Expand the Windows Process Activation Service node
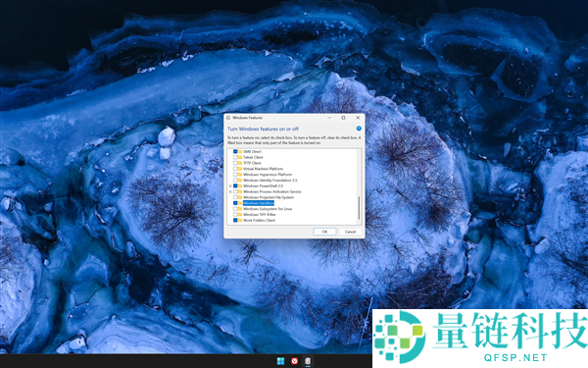The height and width of the screenshot is (368, 588). click(230, 191)
